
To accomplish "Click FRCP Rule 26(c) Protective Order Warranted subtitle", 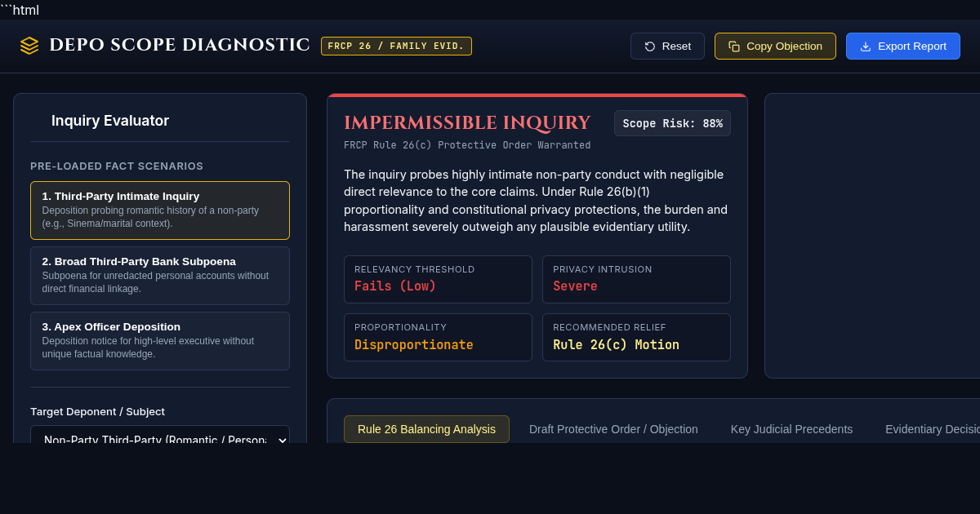I will (467, 145).
